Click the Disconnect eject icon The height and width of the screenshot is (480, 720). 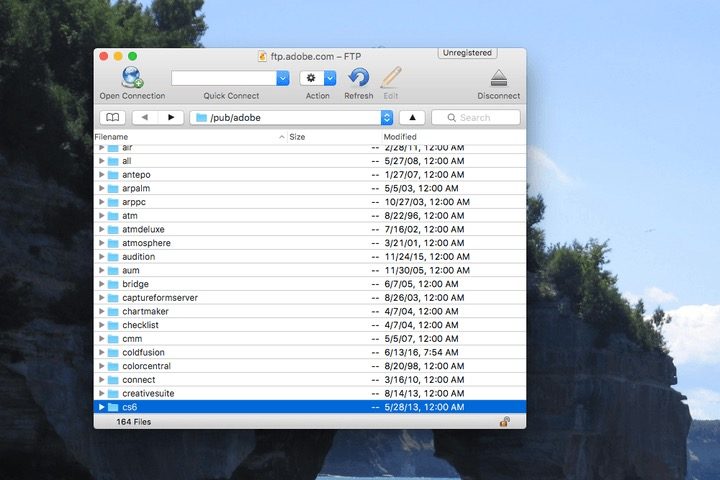coord(498,79)
